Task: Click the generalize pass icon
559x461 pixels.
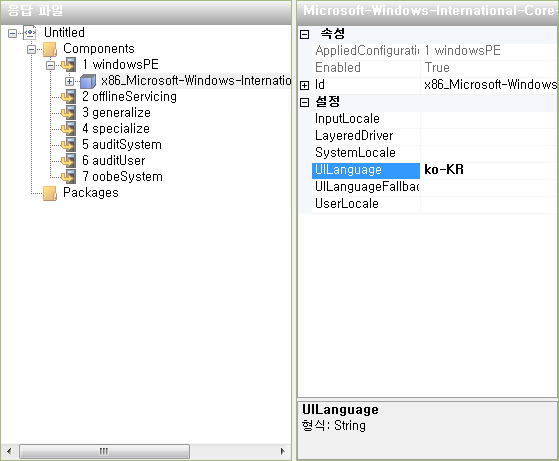Action: click(68, 113)
